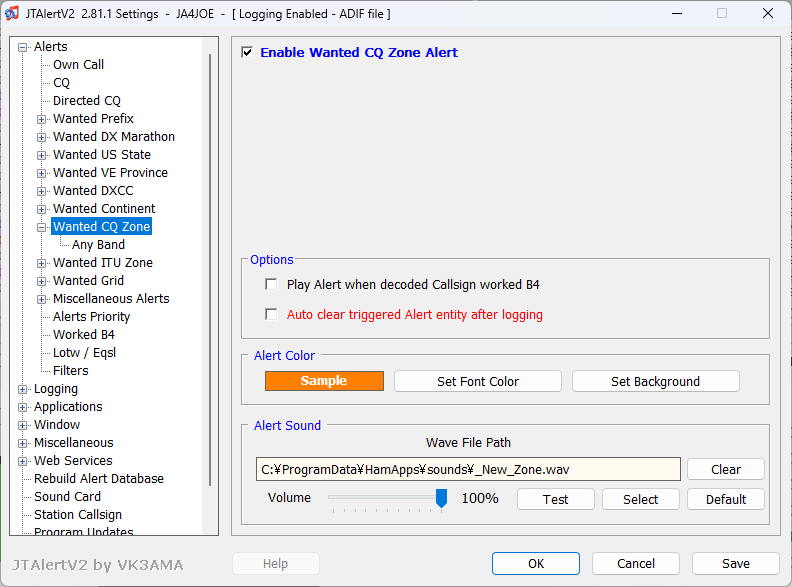
Task: Enable Play Alert when decoded Callsign worked B4
Action: [271, 284]
